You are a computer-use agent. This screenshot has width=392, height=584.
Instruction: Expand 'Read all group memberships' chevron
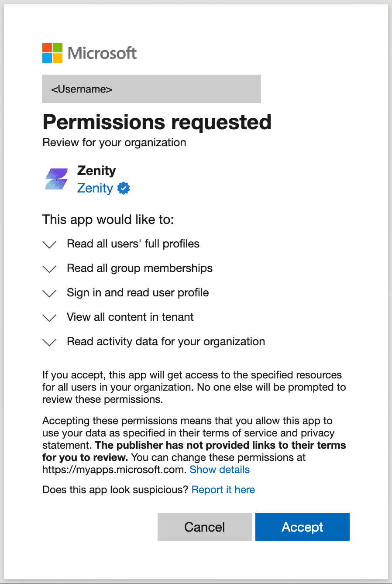click(50, 269)
